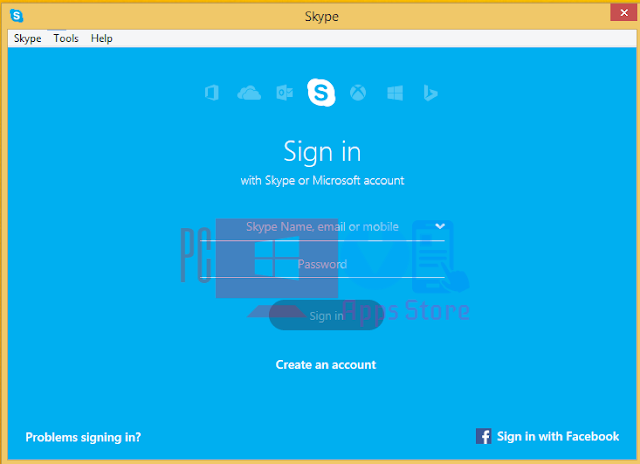Click the large Skype logo icon
Screen dimensions: 640x464
click(321, 92)
